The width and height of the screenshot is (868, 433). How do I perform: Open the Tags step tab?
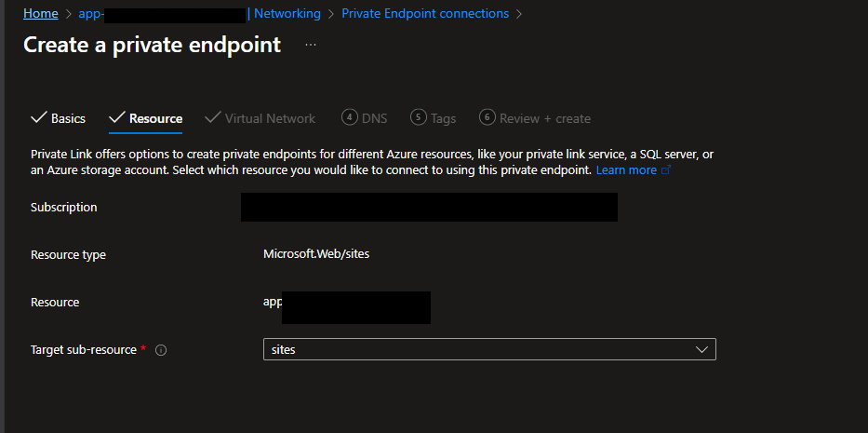(434, 118)
